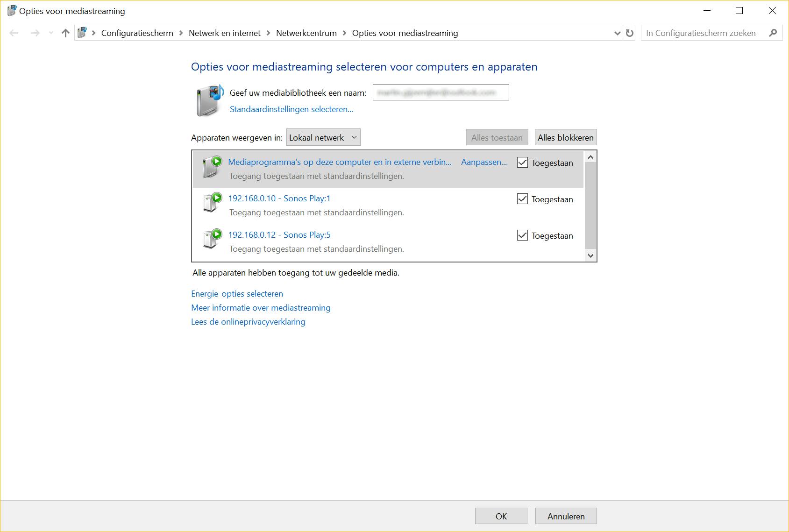789x532 pixels.
Task: Expand the chevron before Configuratiescherm
Action: tap(94, 33)
